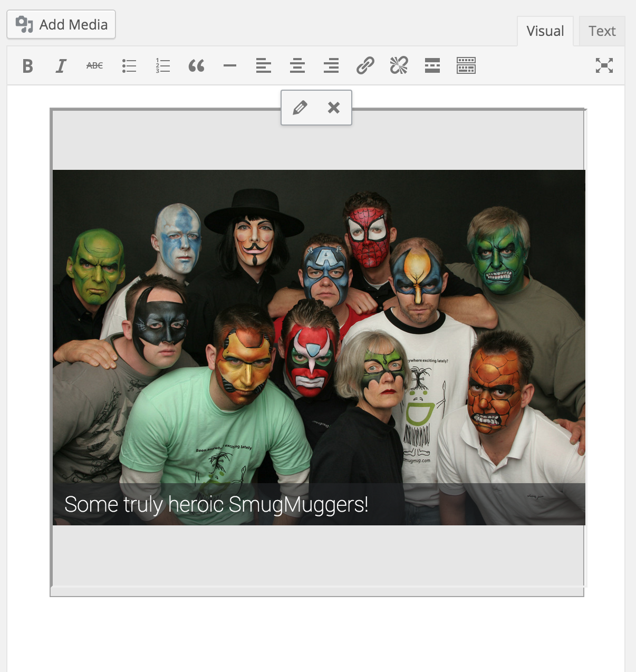
Task: Insert a blockquote
Action: [196, 66]
